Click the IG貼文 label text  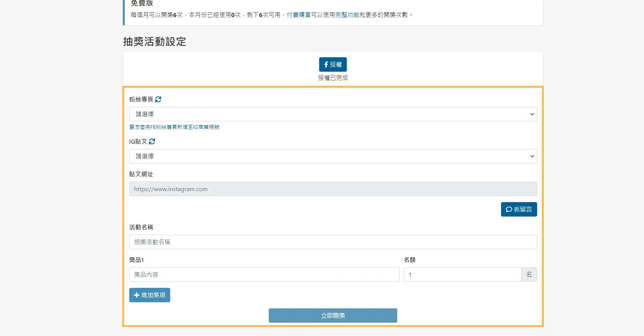point(138,141)
